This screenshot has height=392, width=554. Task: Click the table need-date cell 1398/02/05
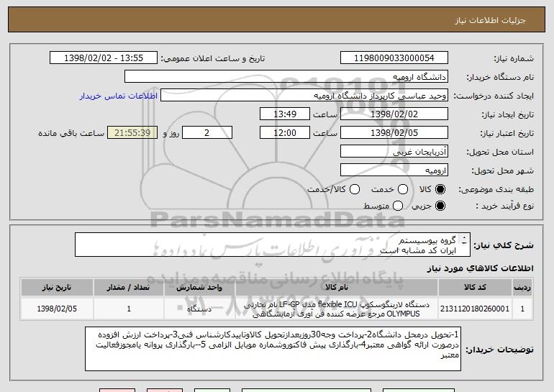(x=57, y=309)
